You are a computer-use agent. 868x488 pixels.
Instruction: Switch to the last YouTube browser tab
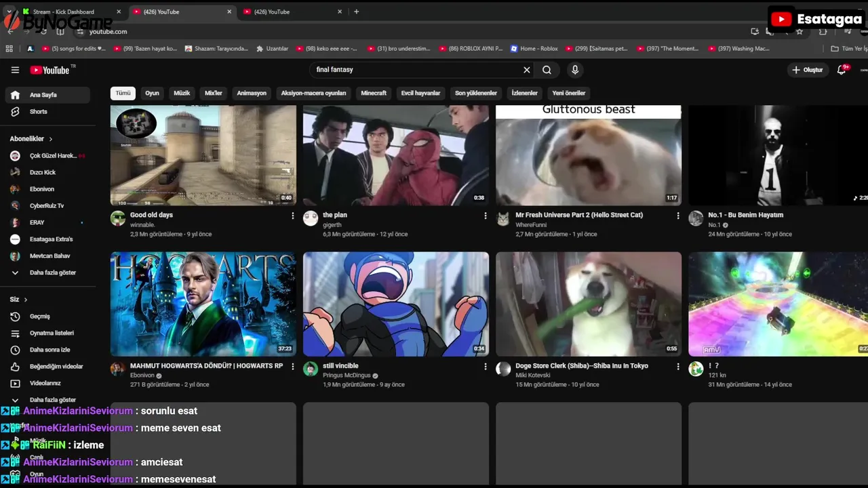coord(292,12)
